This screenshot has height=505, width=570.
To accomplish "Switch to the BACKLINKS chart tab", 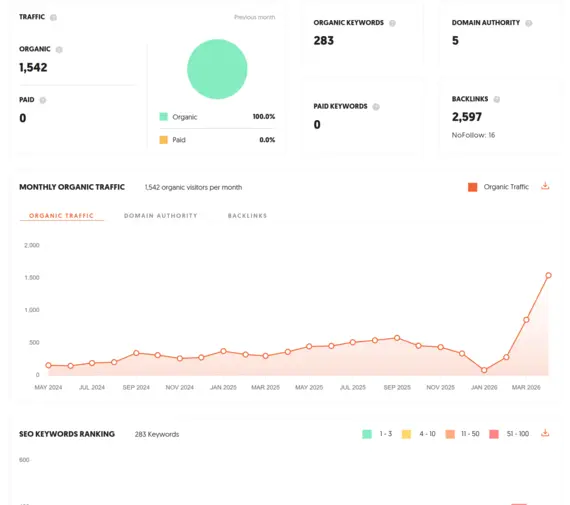I will [247, 216].
